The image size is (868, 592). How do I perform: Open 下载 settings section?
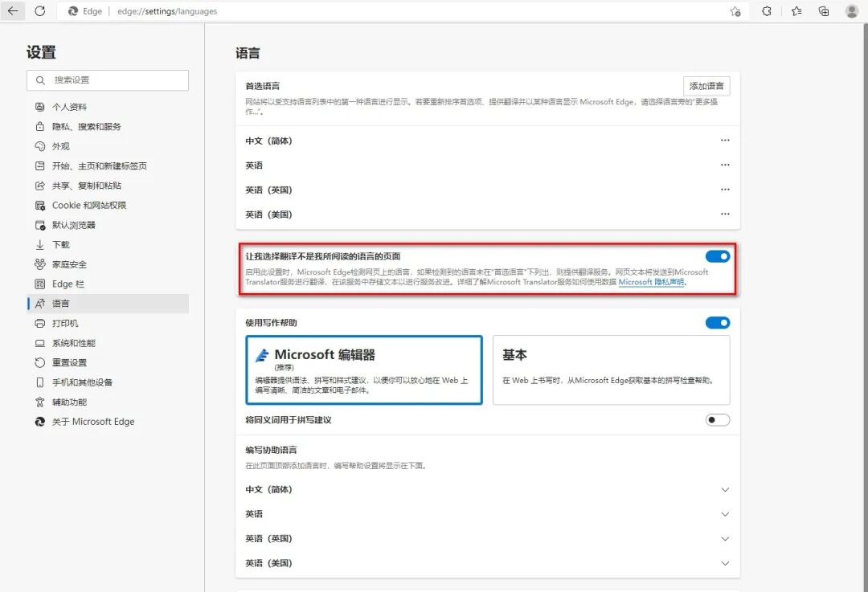tap(108, 244)
